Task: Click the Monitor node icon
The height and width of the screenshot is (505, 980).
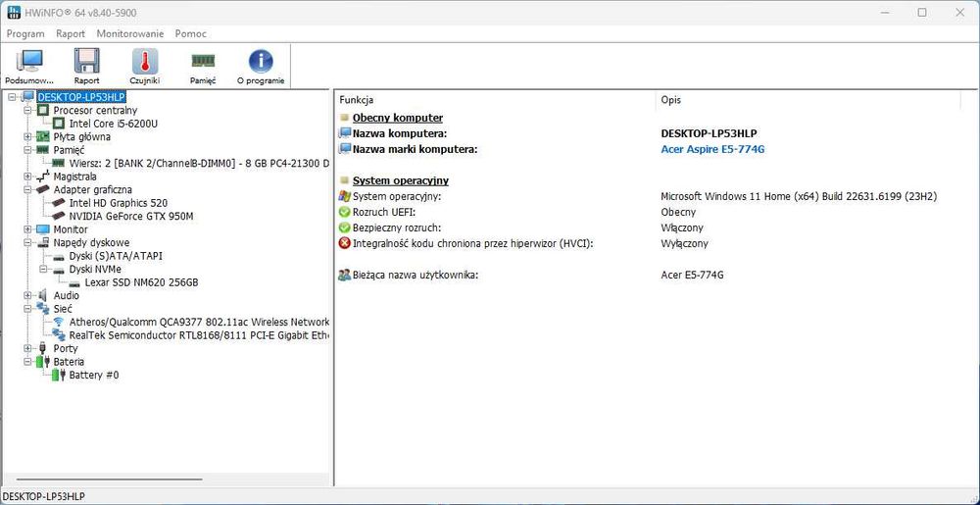Action: click(43, 229)
